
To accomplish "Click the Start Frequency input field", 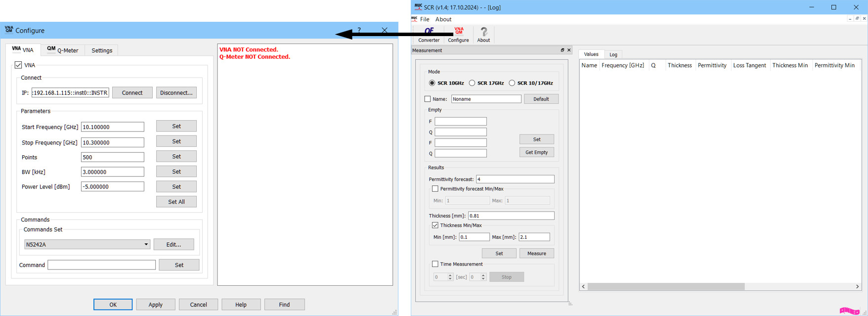I will (x=112, y=127).
